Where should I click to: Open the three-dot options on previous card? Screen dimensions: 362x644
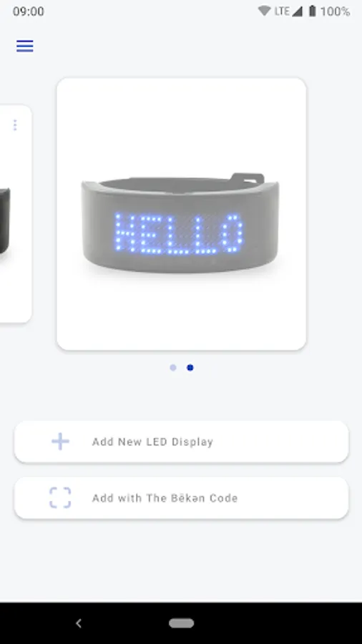(15, 125)
